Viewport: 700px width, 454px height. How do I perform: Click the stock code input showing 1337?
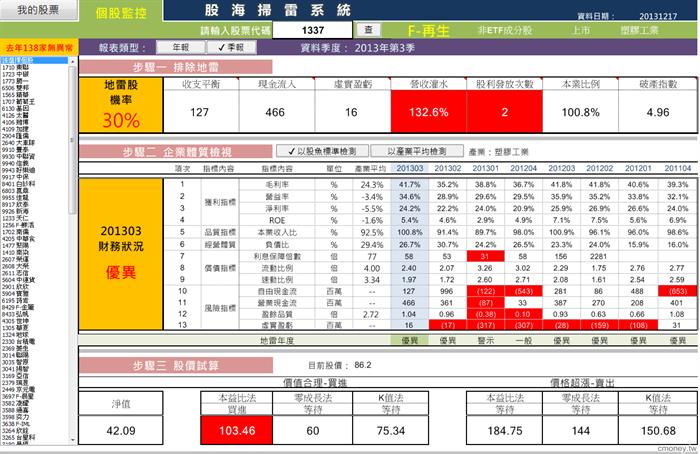(x=312, y=30)
